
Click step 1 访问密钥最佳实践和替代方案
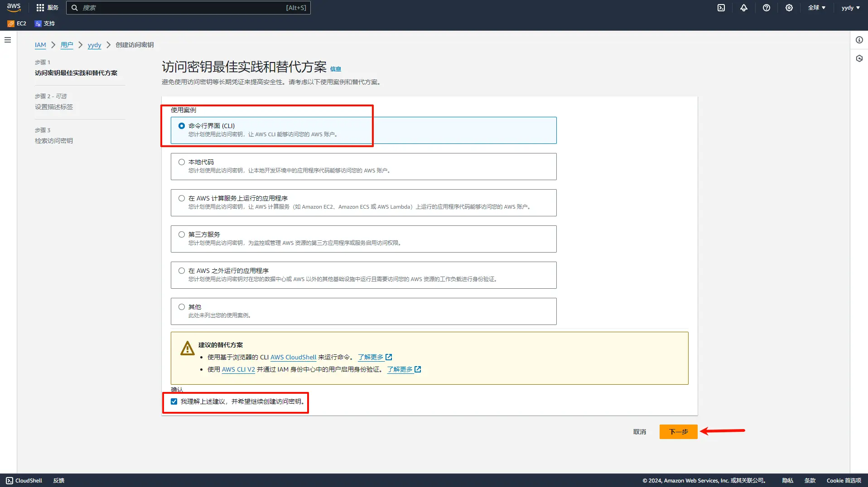click(x=76, y=73)
